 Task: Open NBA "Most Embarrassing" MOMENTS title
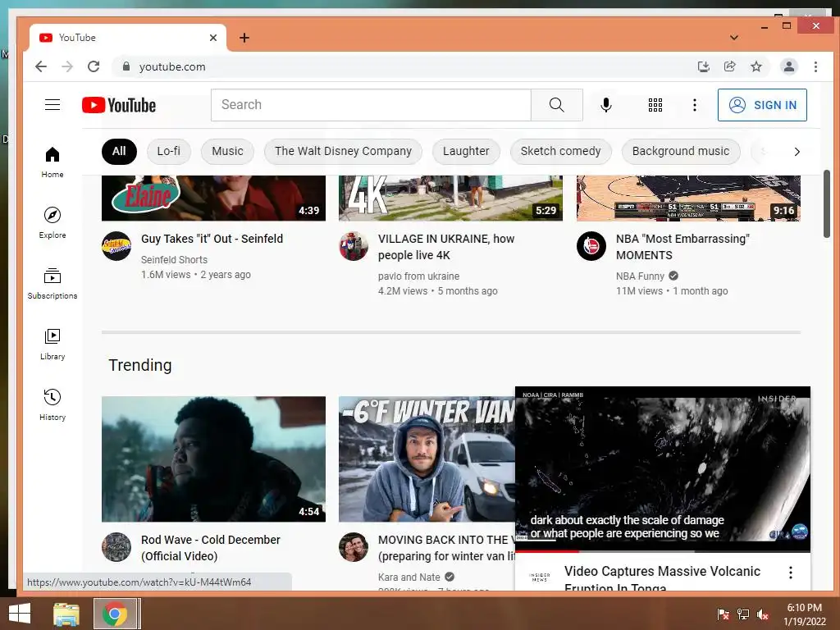point(682,247)
